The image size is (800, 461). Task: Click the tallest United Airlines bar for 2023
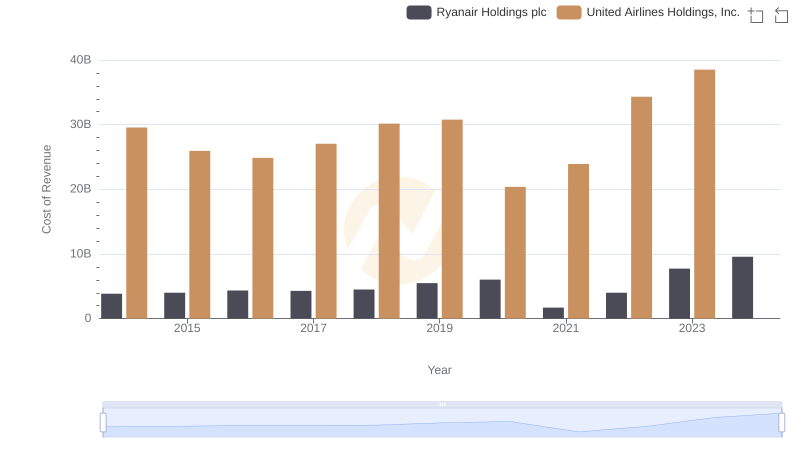pyautogui.click(x=704, y=194)
